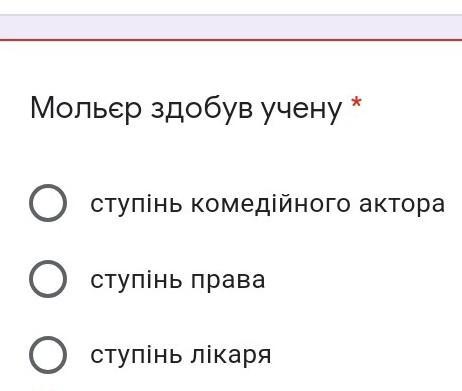Click the 'ступінь лікаря' option label

click(x=181, y=355)
